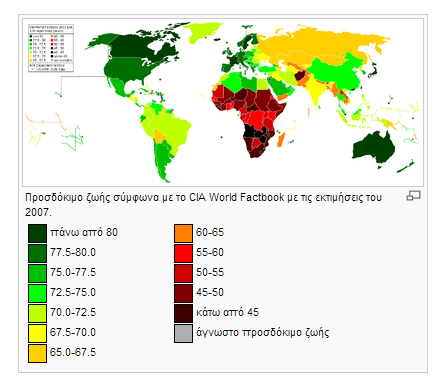Click the dark green 'πάνω από 80' swatch
Image resolution: width=439 pixels, height=386 pixels.
click(x=37, y=233)
